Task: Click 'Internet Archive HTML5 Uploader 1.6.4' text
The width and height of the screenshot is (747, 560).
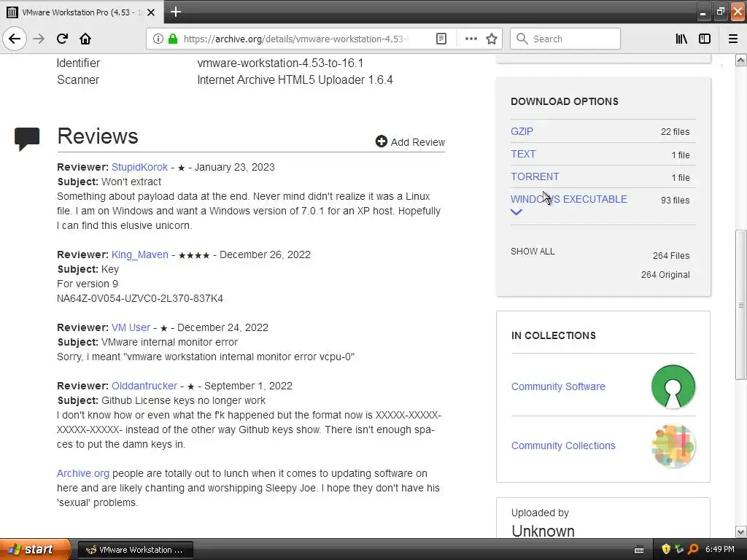Action: click(x=295, y=79)
